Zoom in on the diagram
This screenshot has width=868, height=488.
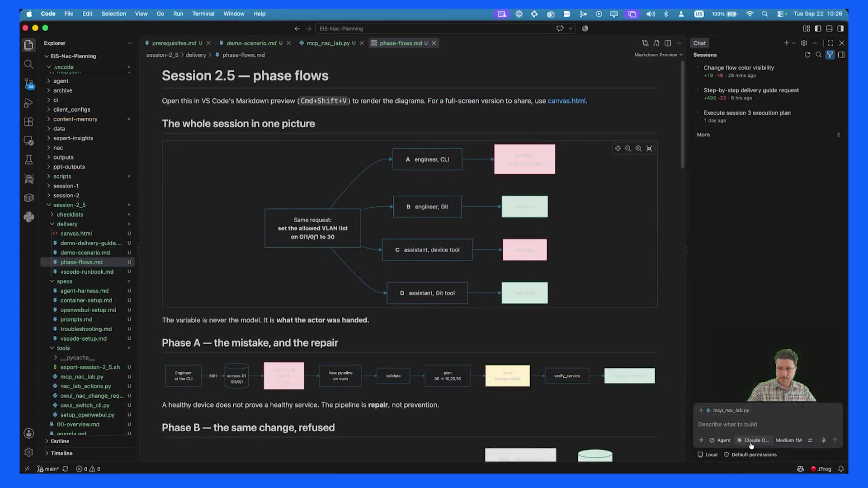[638, 149]
